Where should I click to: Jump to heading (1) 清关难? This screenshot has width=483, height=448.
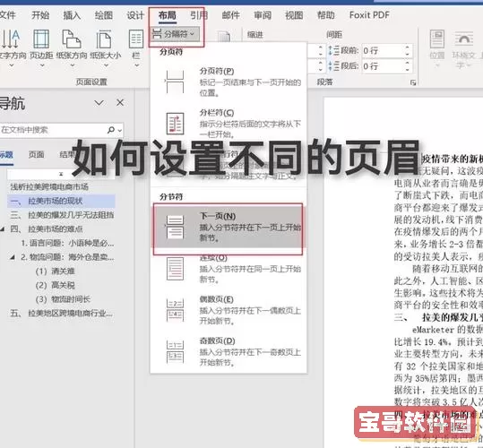[x=56, y=271]
